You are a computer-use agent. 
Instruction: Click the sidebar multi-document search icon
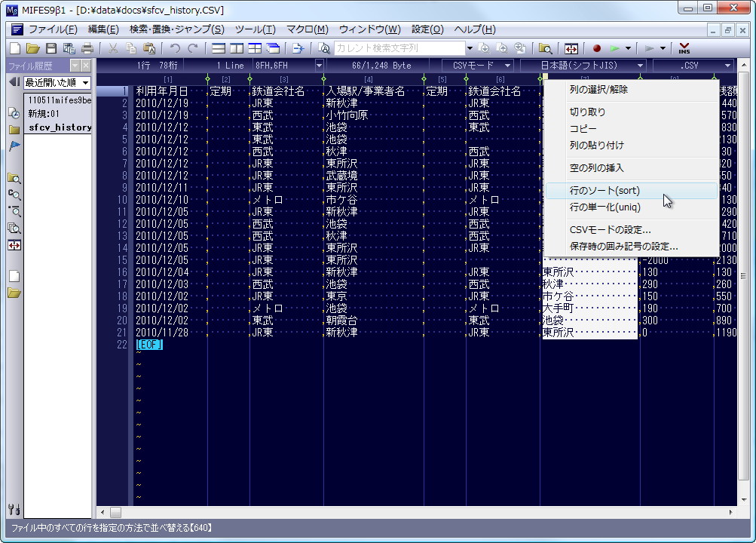[x=14, y=228]
